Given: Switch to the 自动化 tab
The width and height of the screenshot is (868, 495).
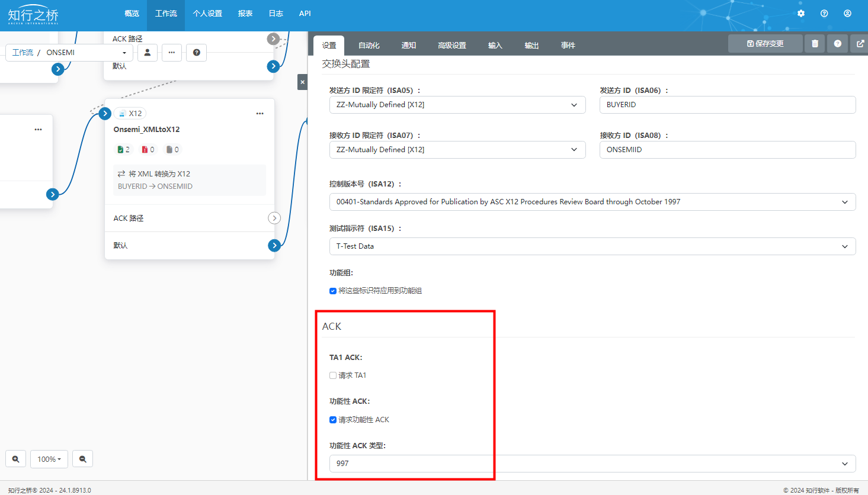Looking at the screenshot, I should (369, 46).
